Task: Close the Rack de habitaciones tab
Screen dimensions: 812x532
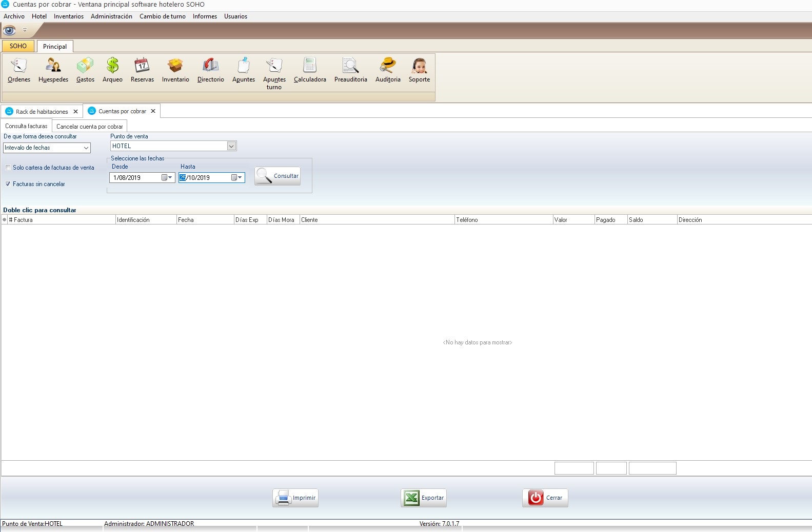Action: pos(75,112)
